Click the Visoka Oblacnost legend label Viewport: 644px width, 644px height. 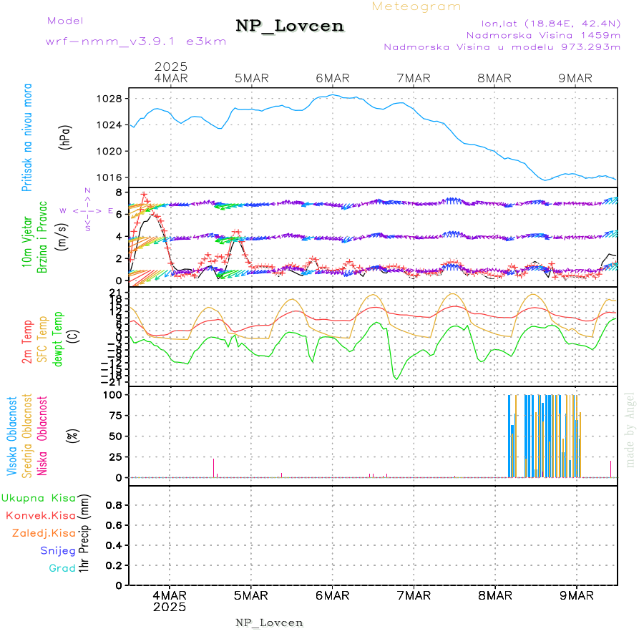tap(12, 435)
